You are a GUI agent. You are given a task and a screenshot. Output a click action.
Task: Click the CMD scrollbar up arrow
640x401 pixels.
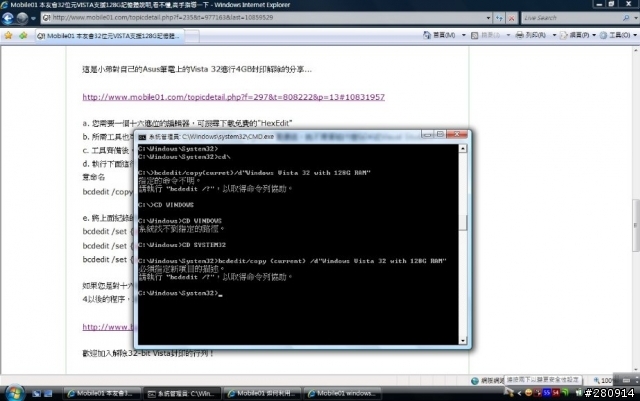(463, 149)
